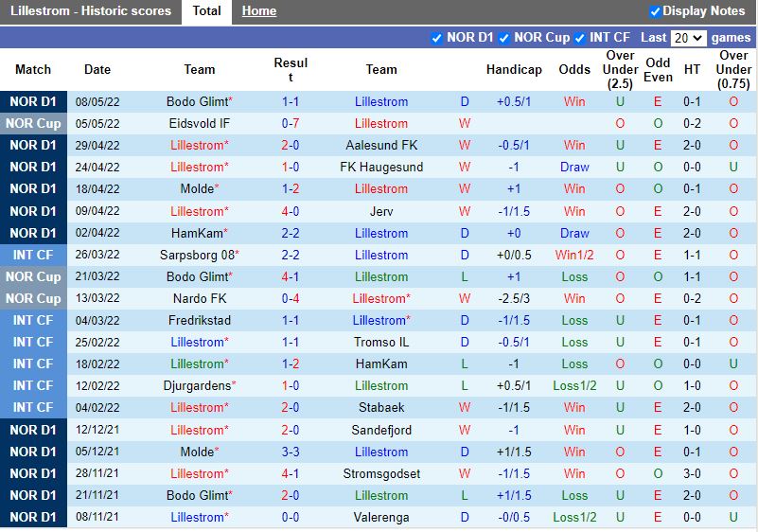The width and height of the screenshot is (758, 532).
Task: Select handicap -2.5/3 in Nardo FK row
Action: 514,298
